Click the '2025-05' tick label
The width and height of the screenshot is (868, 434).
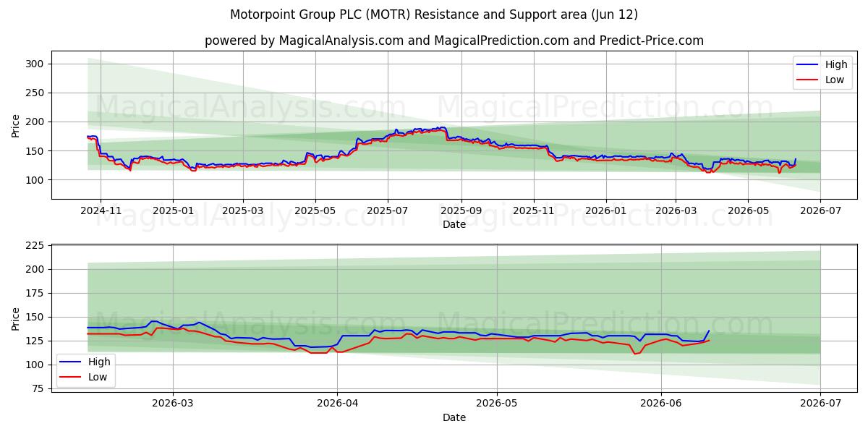[x=315, y=210]
